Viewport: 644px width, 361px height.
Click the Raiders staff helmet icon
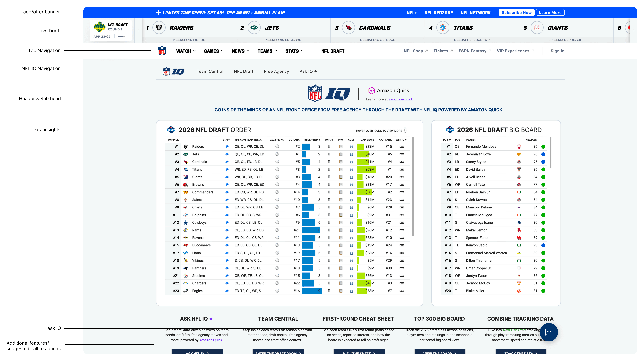pyautogui.click(x=227, y=147)
